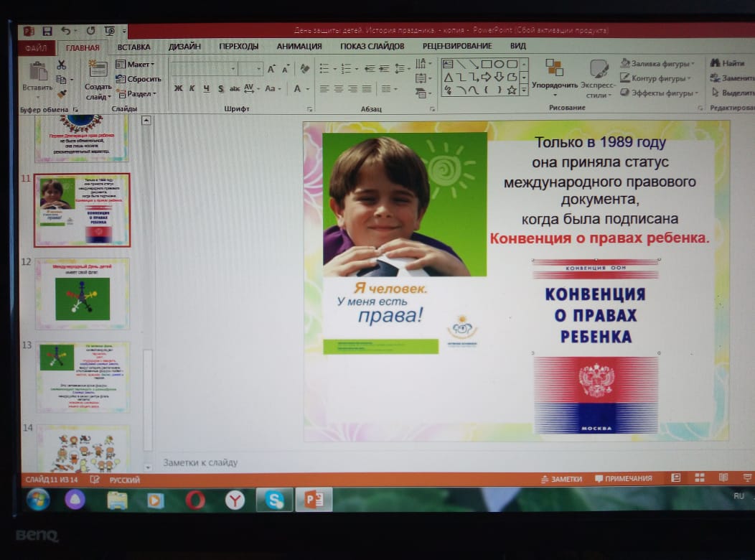Select the oval shape in shapes gallery

(499, 64)
